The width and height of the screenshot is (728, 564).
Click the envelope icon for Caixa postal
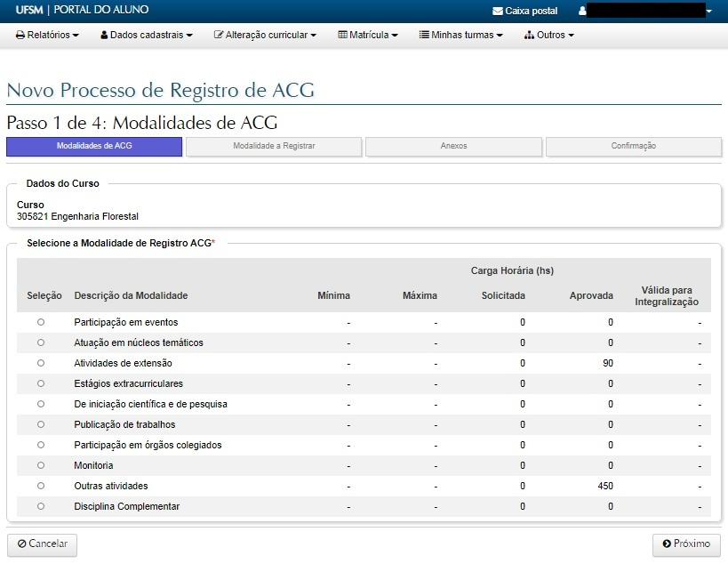pos(497,11)
